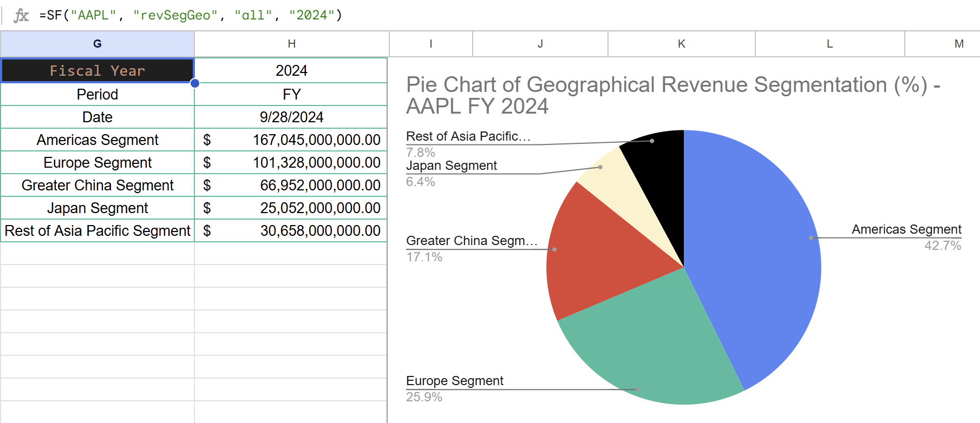Viewport: 980px width, 423px height.
Task: Click the Rest of Asia Pacific Segment cell
Action: (97, 231)
